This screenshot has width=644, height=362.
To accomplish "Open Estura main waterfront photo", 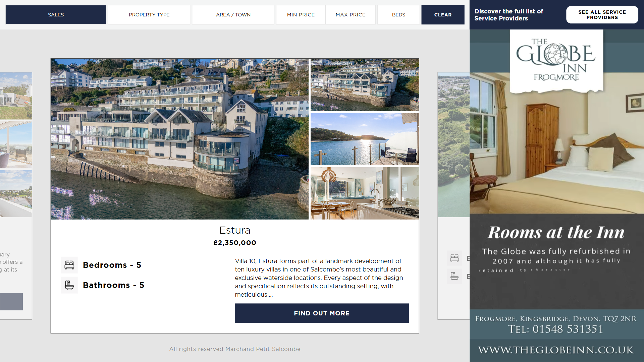I will [179, 139].
